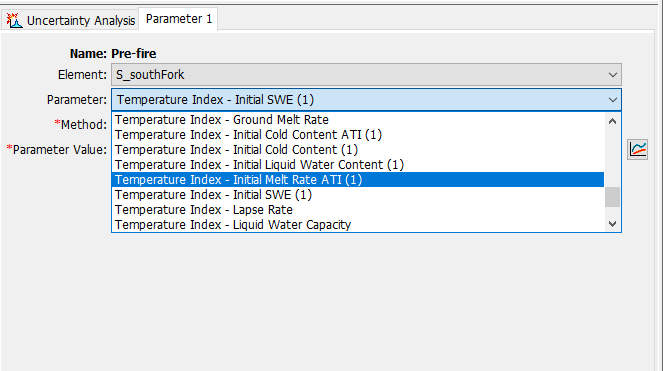Viewport: 663px width, 371px height.
Task: Pick Temperature Index - Initial Liquid Water Content (1)
Action: [358, 165]
